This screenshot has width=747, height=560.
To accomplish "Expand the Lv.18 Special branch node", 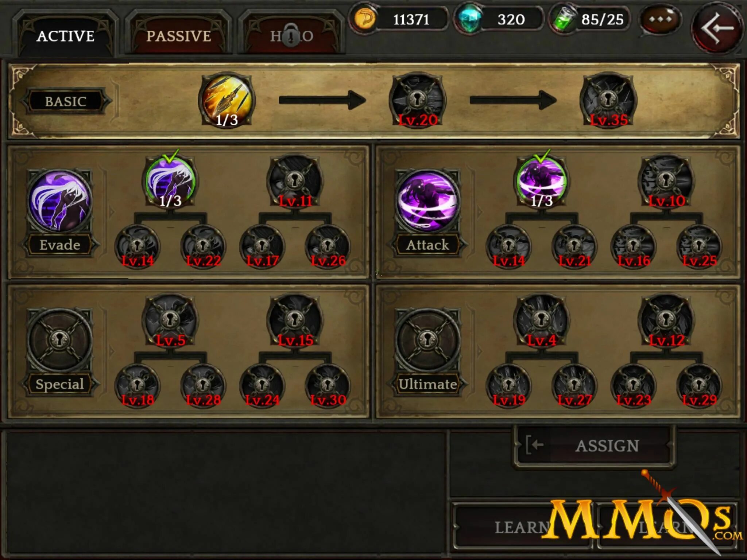I will (x=138, y=386).
